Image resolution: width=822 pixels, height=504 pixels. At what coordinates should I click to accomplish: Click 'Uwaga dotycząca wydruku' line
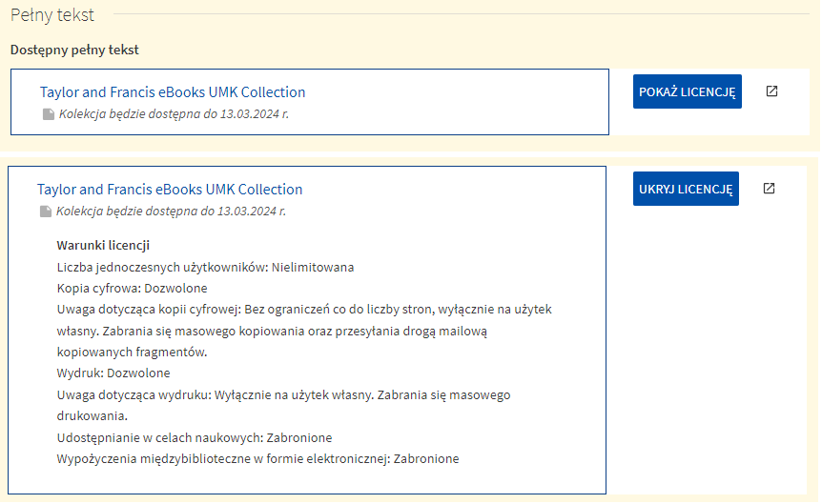[x=283, y=395]
